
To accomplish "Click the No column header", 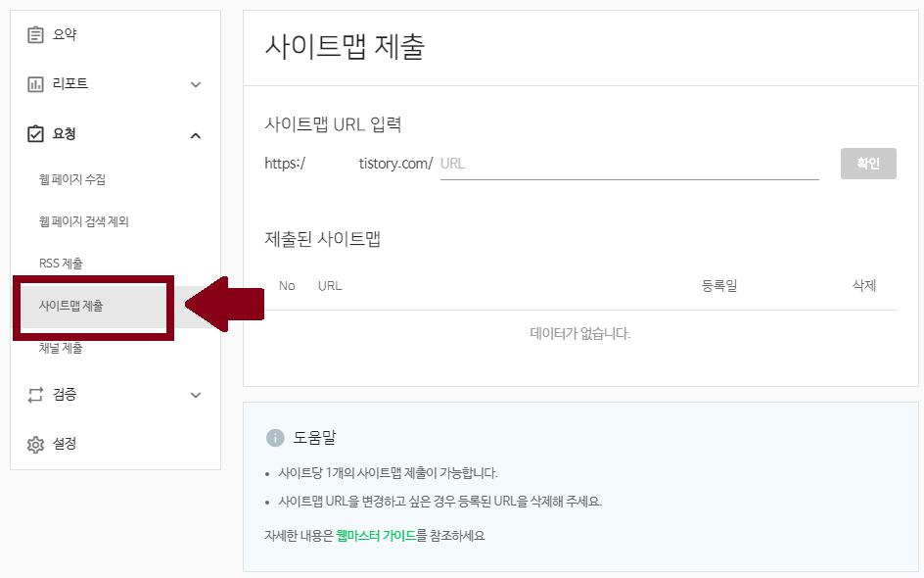I will pos(287,286).
